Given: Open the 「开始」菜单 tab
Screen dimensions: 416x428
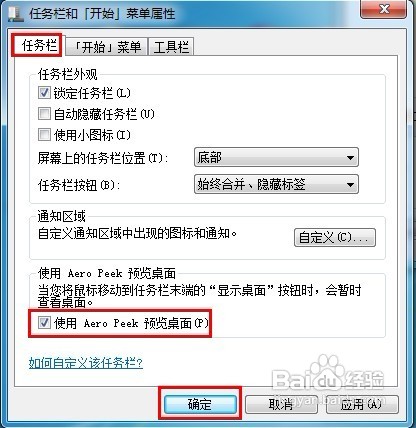Looking at the screenshot, I should coord(106,47).
